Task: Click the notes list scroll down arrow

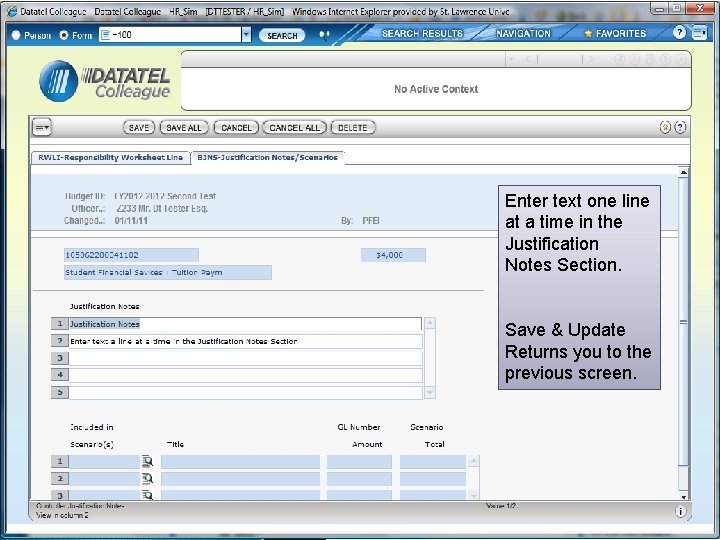Action: pyautogui.click(x=430, y=393)
